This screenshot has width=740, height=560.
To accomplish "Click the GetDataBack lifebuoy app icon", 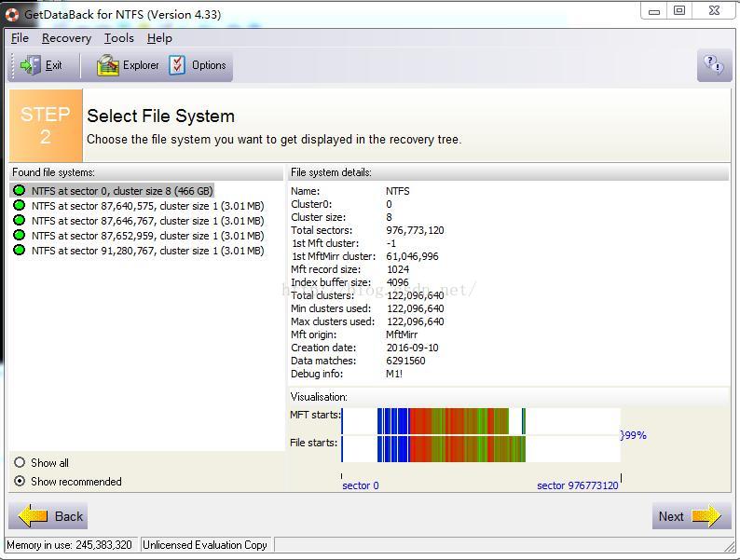I will pos(12,15).
